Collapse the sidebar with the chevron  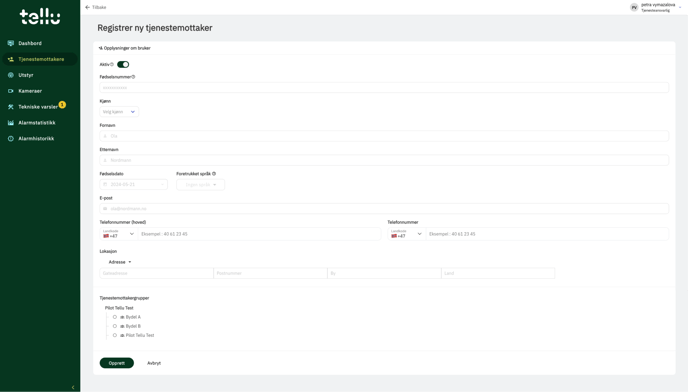tap(73, 387)
